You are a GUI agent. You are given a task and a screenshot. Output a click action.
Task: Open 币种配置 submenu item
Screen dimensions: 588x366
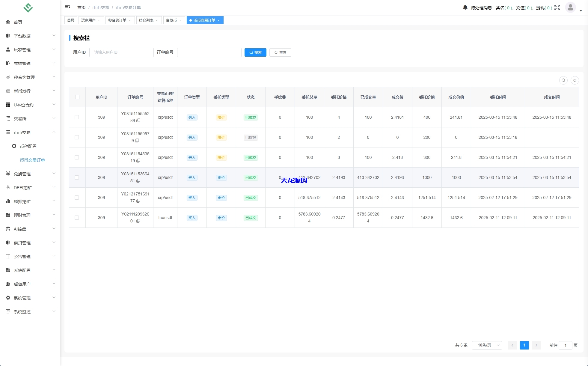coord(28,146)
